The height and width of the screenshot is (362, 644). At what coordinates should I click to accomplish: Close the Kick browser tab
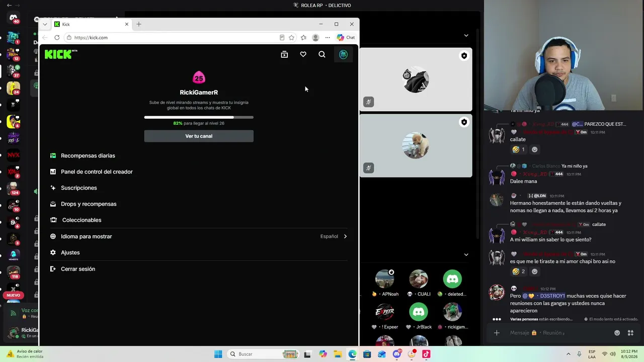(127, 24)
